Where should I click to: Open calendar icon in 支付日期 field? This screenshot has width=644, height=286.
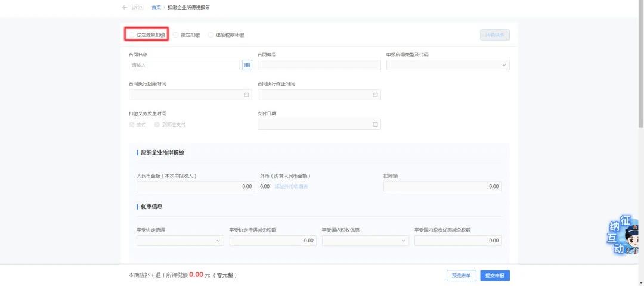[x=375, y=124]
